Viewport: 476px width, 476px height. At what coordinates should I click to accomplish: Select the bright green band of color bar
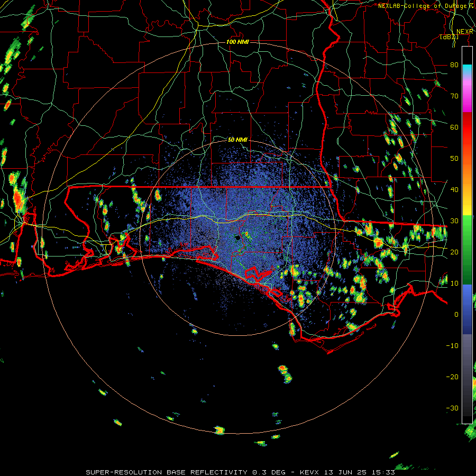tap(467, 231)
